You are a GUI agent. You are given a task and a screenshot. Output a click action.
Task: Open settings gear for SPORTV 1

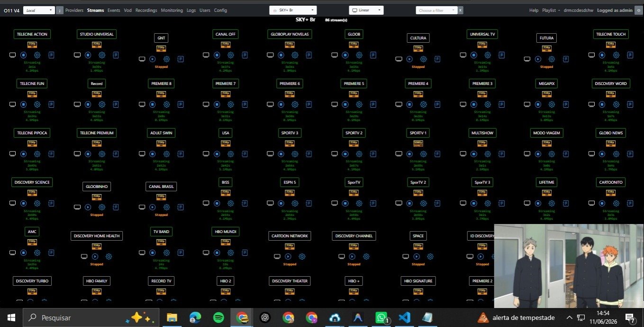[x=424, y=154]
